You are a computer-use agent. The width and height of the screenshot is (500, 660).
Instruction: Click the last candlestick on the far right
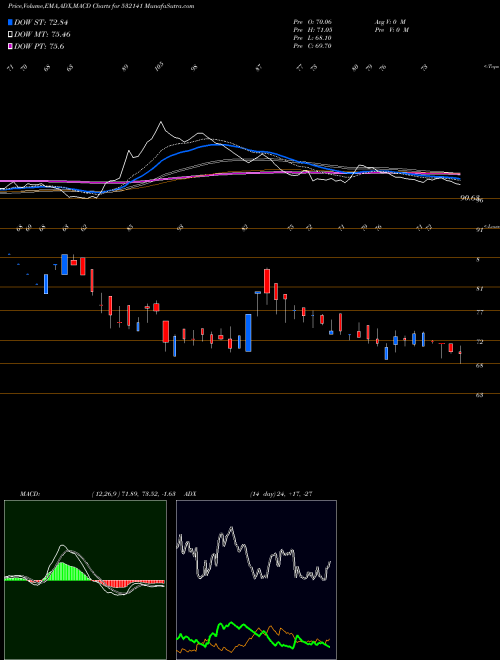click(460, 353)
